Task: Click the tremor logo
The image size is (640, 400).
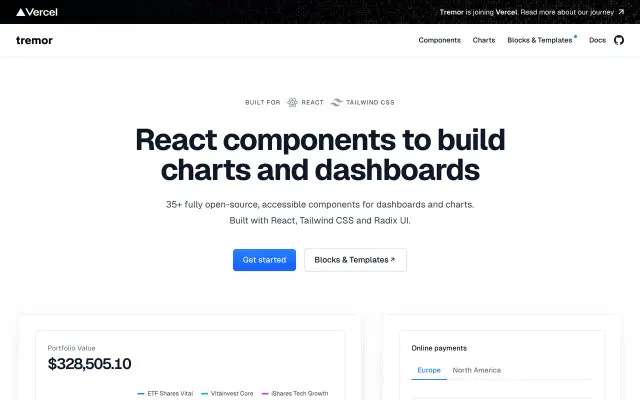Action: (x=34, y=40)
